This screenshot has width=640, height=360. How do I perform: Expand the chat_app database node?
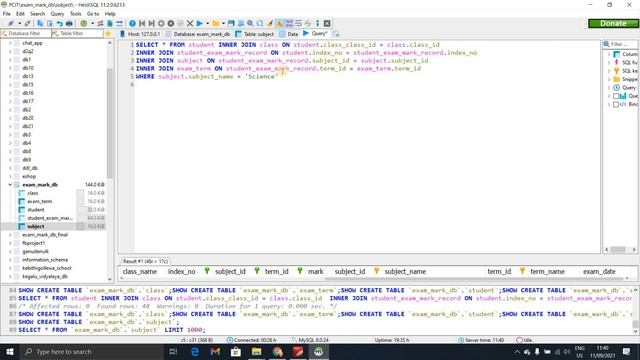coord(10,43)
